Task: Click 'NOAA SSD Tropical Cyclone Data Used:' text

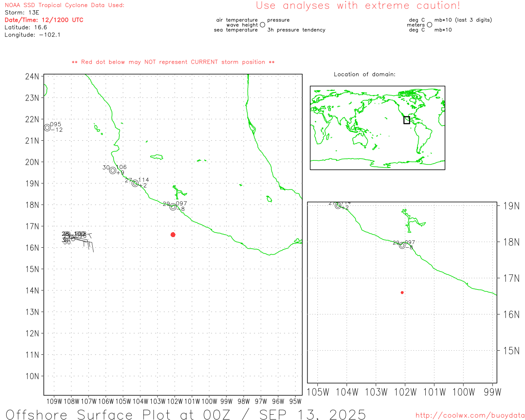Action: (64, 5)
